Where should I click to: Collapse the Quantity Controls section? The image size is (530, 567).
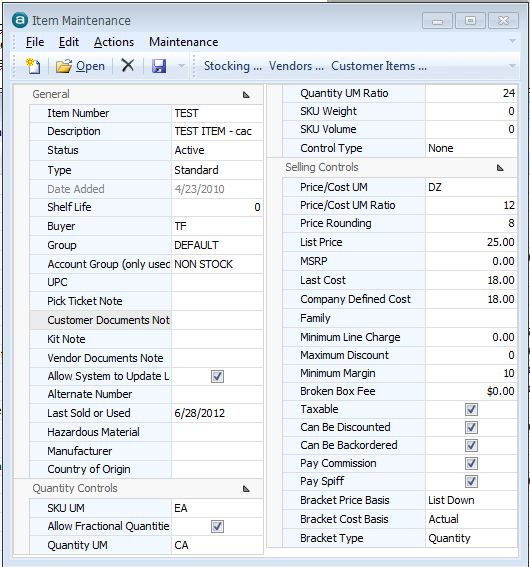tap(246, 489)
